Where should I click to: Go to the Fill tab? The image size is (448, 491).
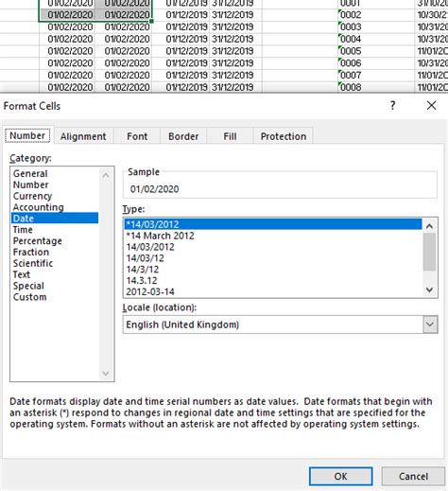230,136
